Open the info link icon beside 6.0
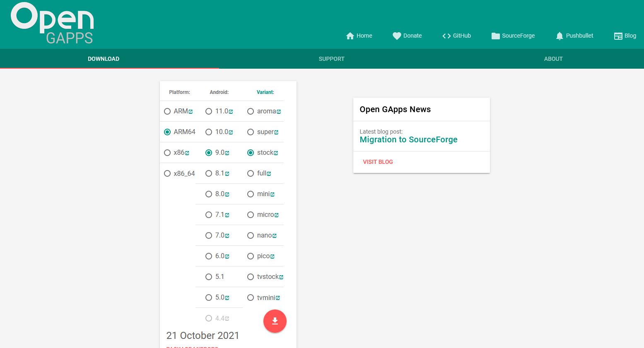The image size is (644, 348). tap(227, 257)
